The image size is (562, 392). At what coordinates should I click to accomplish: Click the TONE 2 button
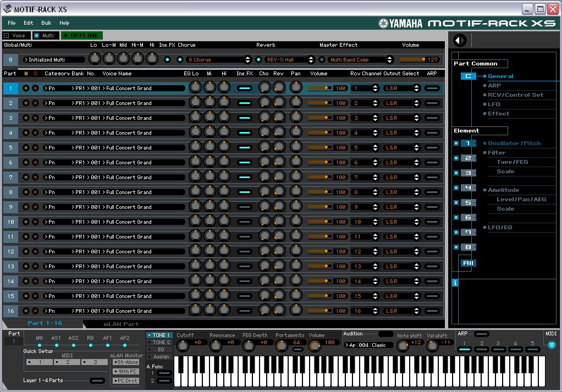[x=159, y=342]
